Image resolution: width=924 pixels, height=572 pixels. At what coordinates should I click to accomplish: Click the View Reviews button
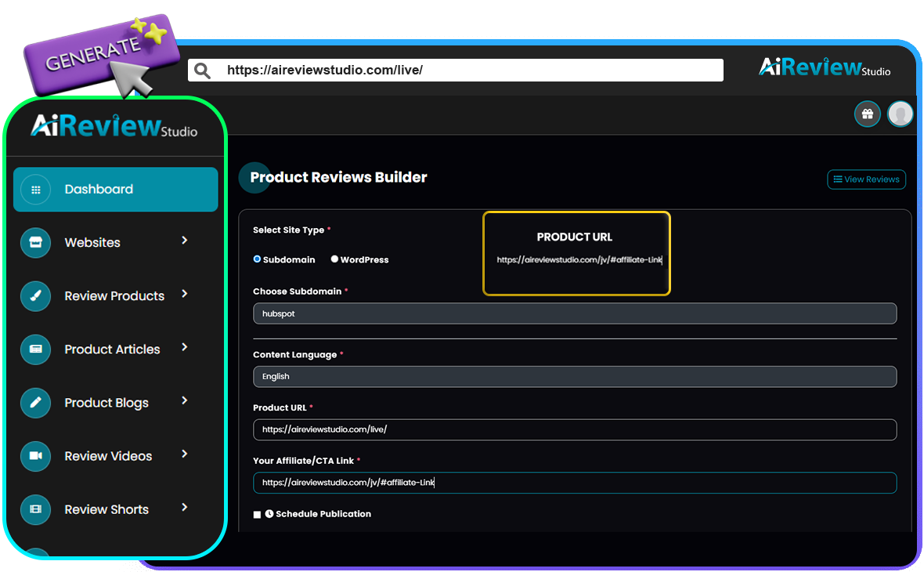pos(866,179)
